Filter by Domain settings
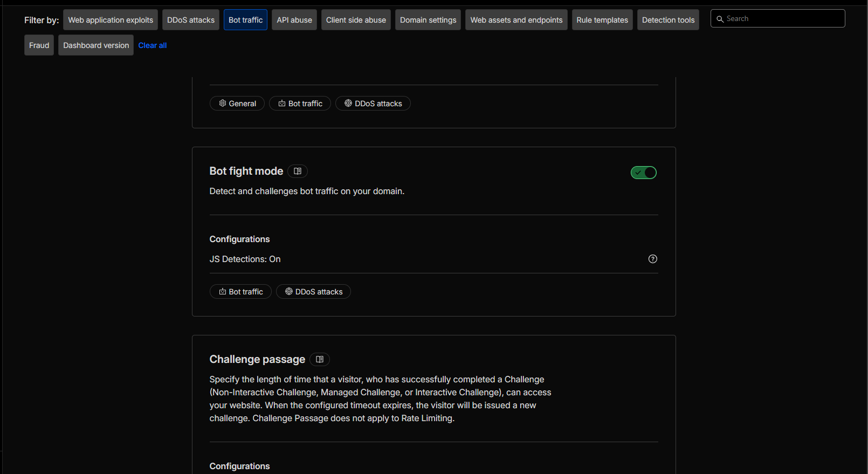The height and width of the screenshot is (474, 868). point(428,20)
